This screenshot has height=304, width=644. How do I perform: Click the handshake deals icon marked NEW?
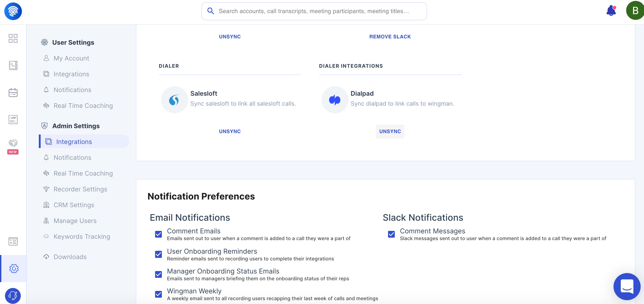pos(13,143)
